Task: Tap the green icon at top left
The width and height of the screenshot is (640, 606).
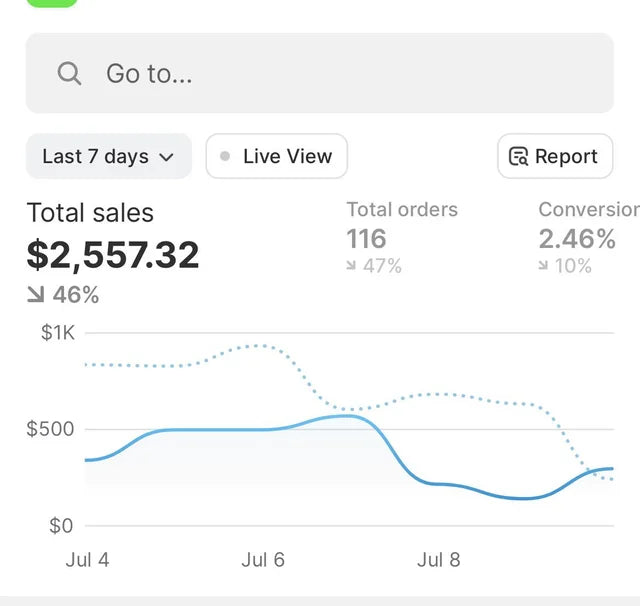Action: [52, 3]
